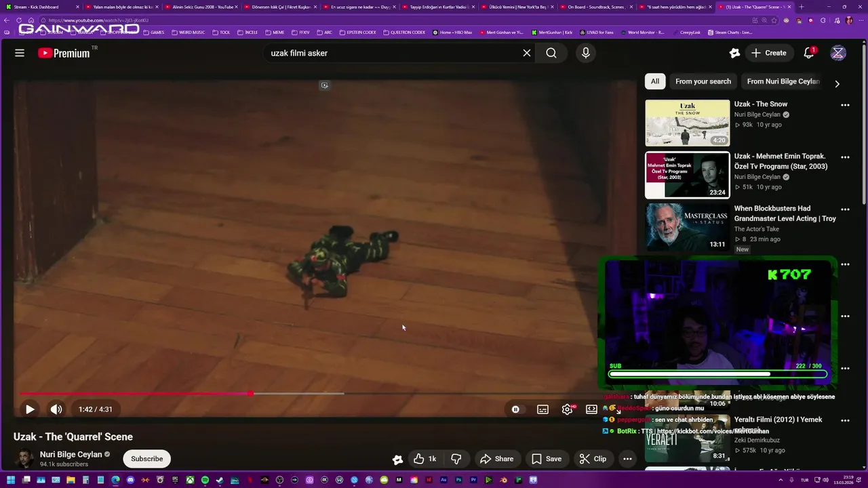Open the Home - HBO Max bookmark
The height and width of the screenshot is (488, 868).
452,32
